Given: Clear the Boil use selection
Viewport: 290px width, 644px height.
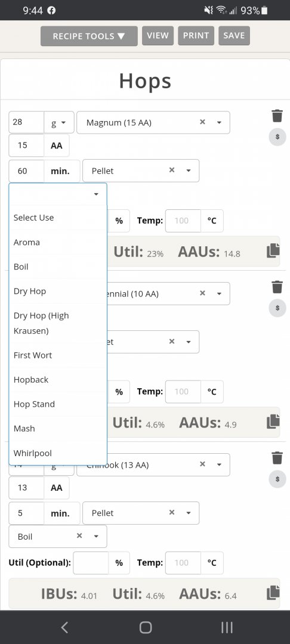Looking at the screenshot, I should click(79, 536).
